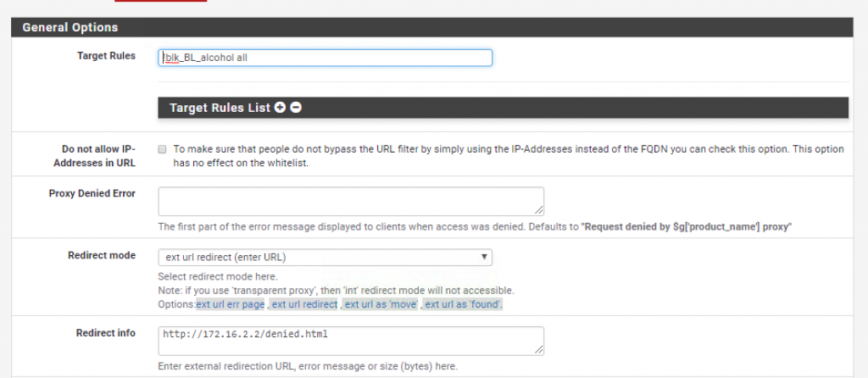
Task: Click the Target Rules List header bar
Action: 504,108
